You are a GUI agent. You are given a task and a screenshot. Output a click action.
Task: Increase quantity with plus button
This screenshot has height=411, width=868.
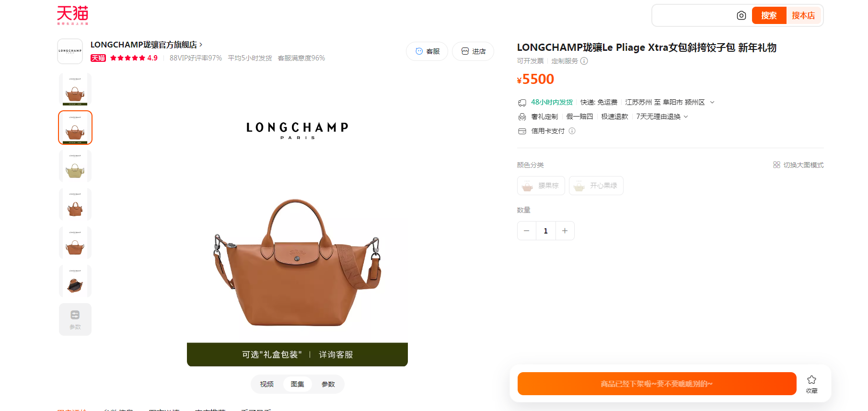(x=565, y=231)
